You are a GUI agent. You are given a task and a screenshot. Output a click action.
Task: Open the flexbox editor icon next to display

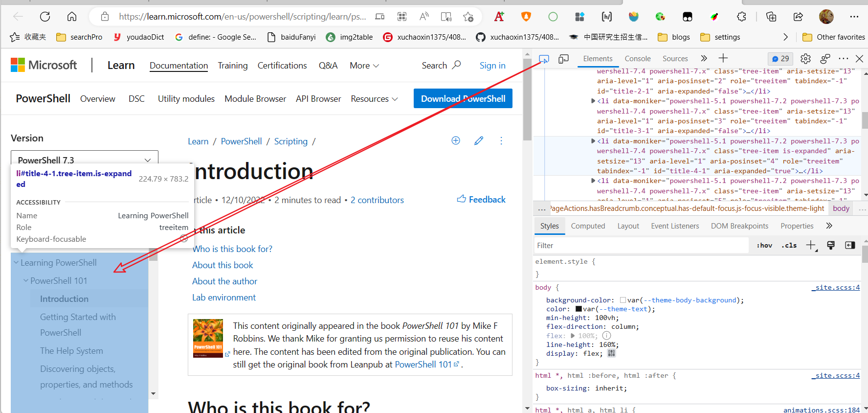[611, 353]
